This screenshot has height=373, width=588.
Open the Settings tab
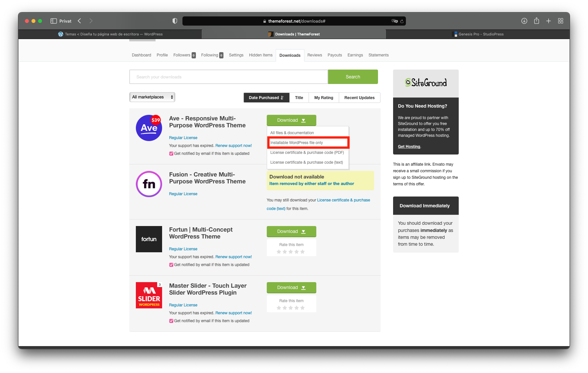(x=236, y=55)
